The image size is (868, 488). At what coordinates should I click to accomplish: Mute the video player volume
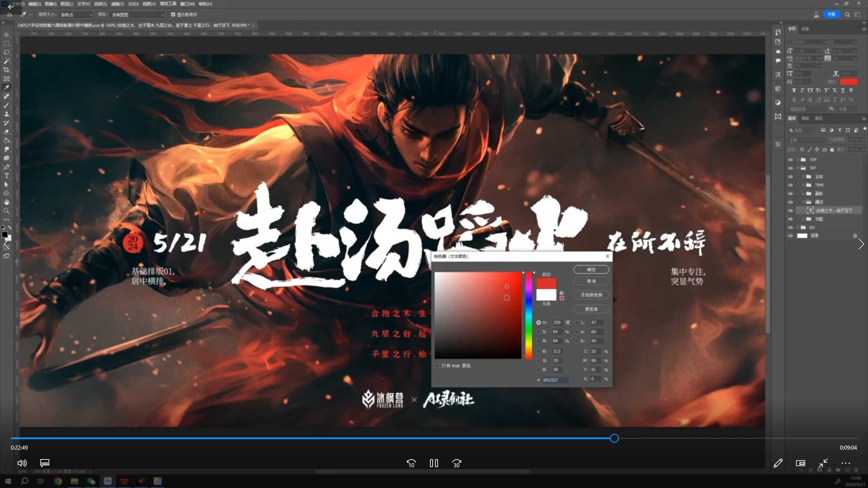coord(22,463)
